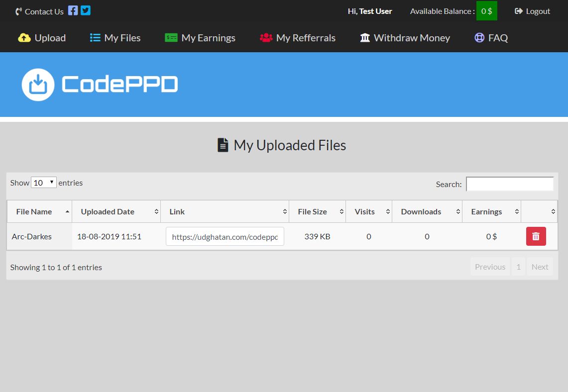Click the Withdraw Money bank icon
568x392 pixels.
[x=365, y=38]
